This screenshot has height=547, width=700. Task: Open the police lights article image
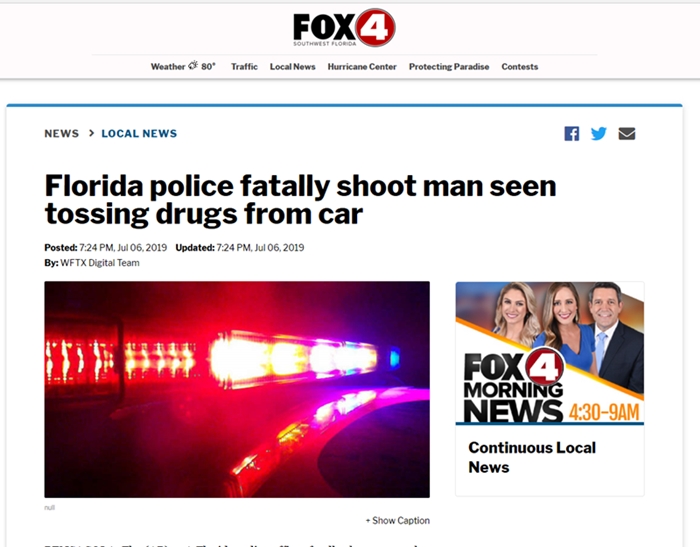[x=237, y=389]
